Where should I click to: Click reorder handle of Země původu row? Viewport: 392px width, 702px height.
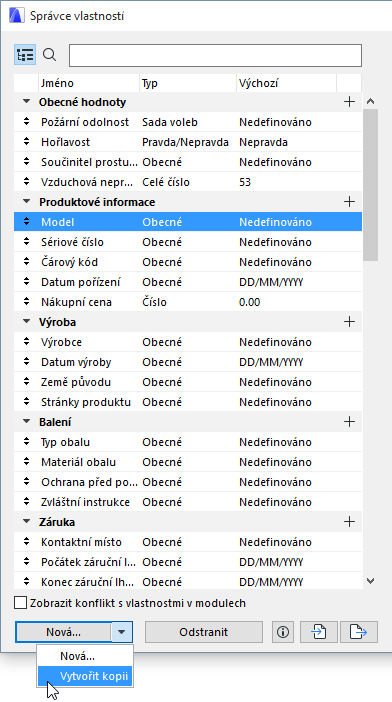click(26, 382)
